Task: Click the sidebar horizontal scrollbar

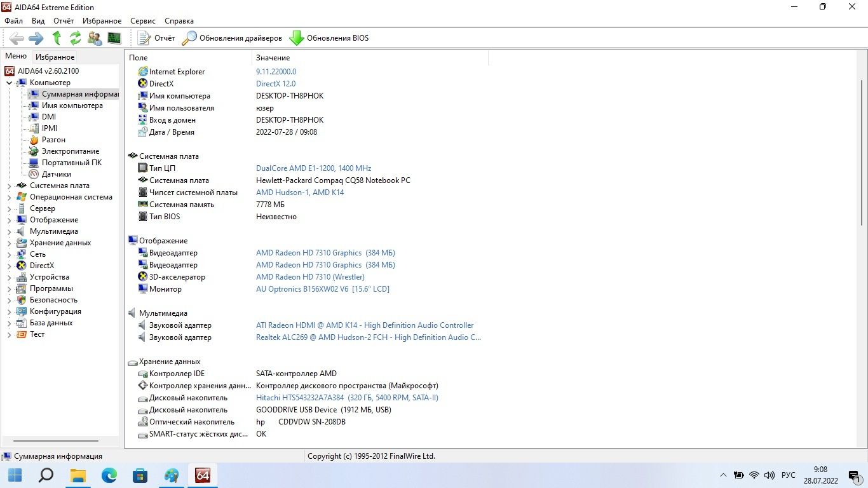Action: click(x=55, y=441)
